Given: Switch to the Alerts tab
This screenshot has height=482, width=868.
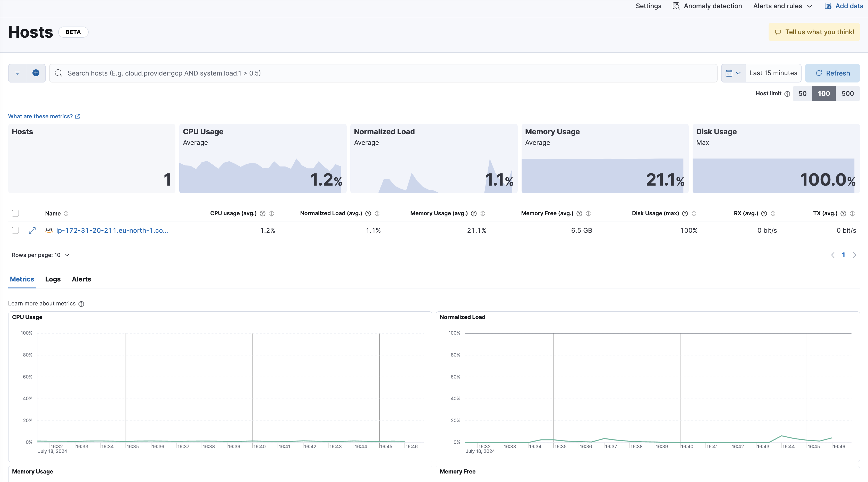Looking at the screenshot, I should click(81, 279).
